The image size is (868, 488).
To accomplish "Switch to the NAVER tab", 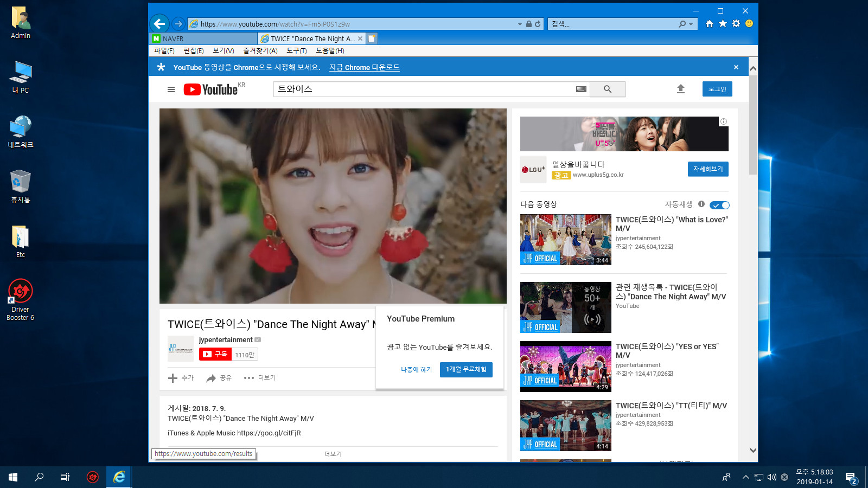I will (203, 38).
